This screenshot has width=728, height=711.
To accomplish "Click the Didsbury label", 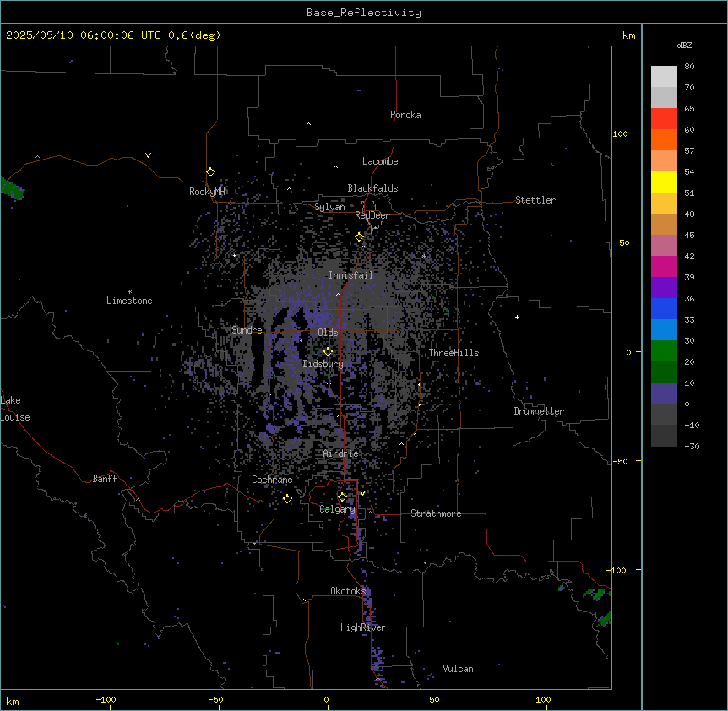I will [323, 364].
